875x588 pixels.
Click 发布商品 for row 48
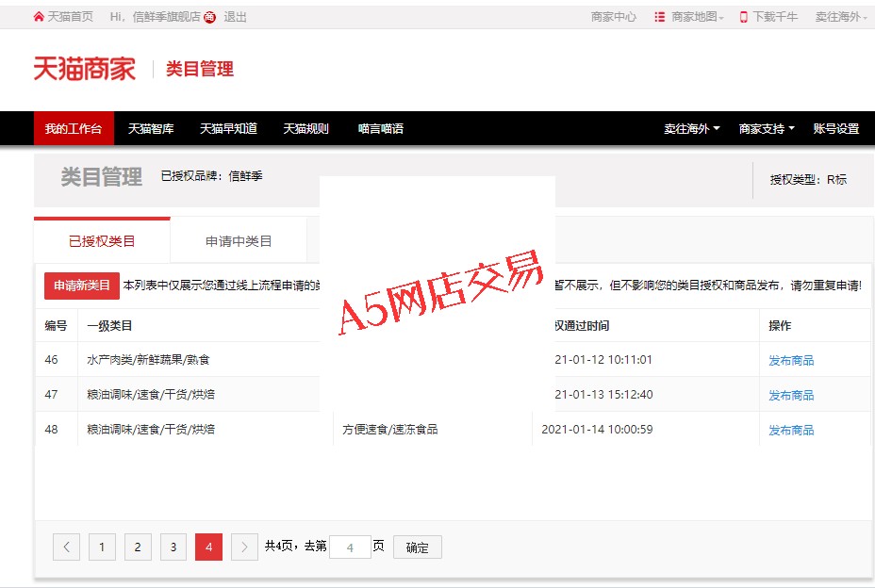791,430
